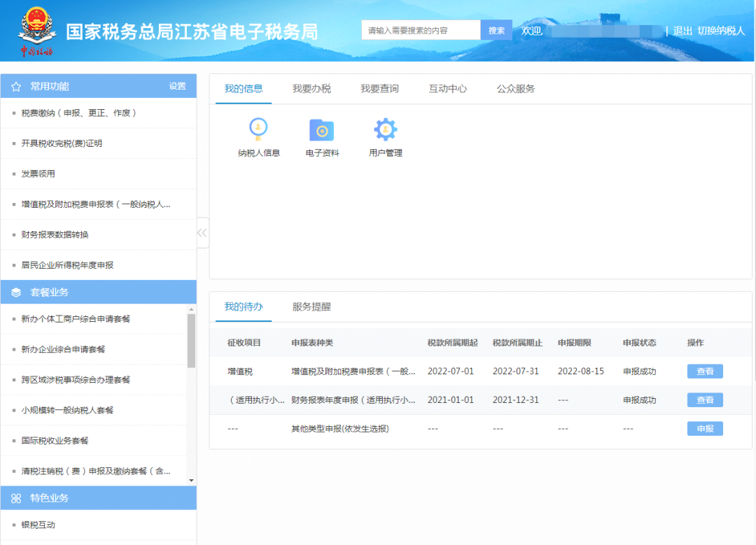756x545 pixels.
Task: Switch to the 互动中心 tab
Action: coord(448,89)
